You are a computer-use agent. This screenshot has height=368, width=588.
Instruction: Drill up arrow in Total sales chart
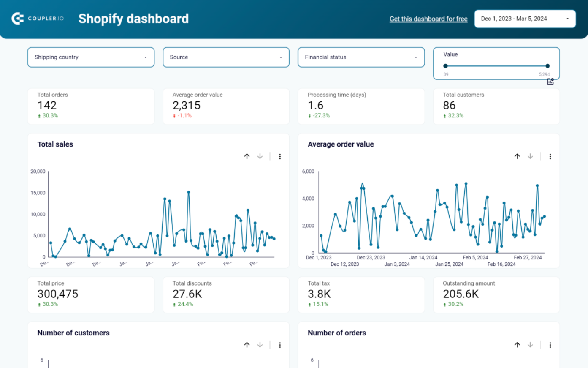pyautogui.click(x=247, y=156)
